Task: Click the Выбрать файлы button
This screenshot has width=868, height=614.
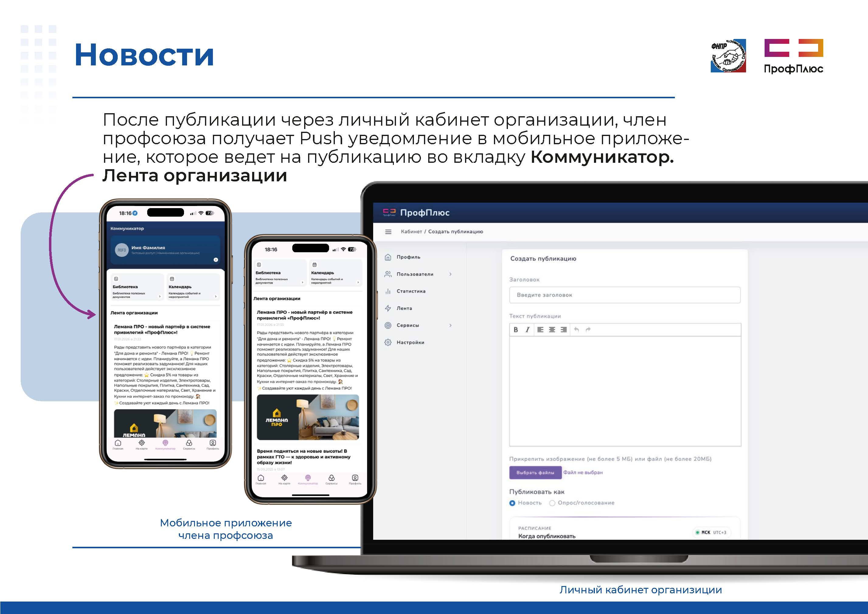Action: tap(535, 473)
